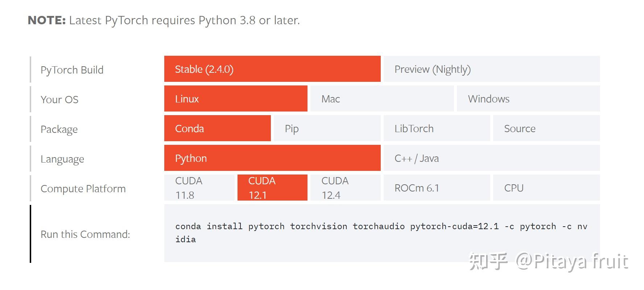Switch the package manager to Pip

326,128
